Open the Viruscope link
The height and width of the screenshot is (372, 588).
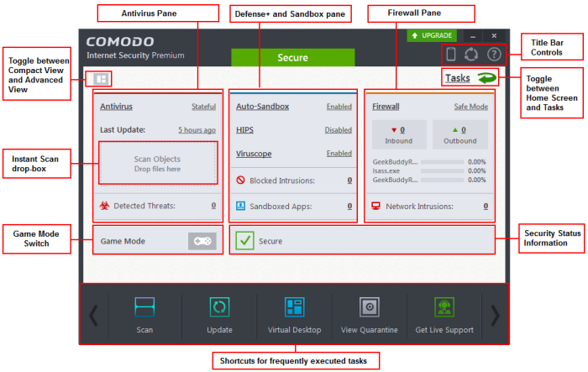[x=254, y=154]
